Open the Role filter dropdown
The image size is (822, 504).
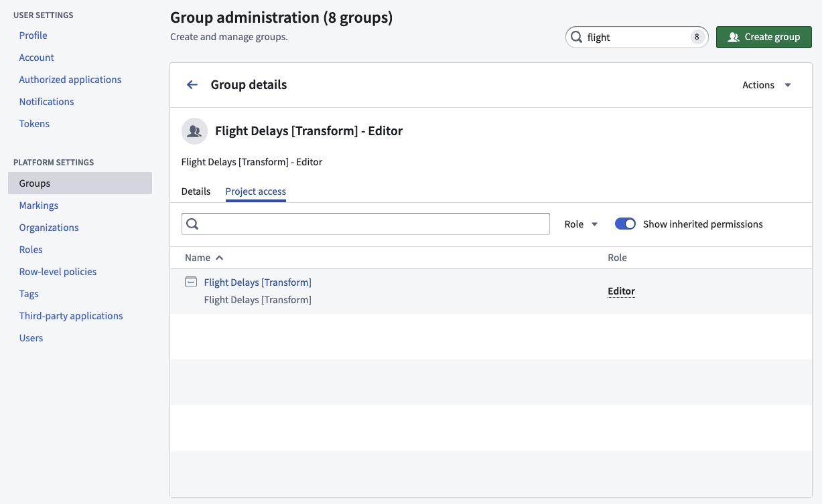point(581,224)
